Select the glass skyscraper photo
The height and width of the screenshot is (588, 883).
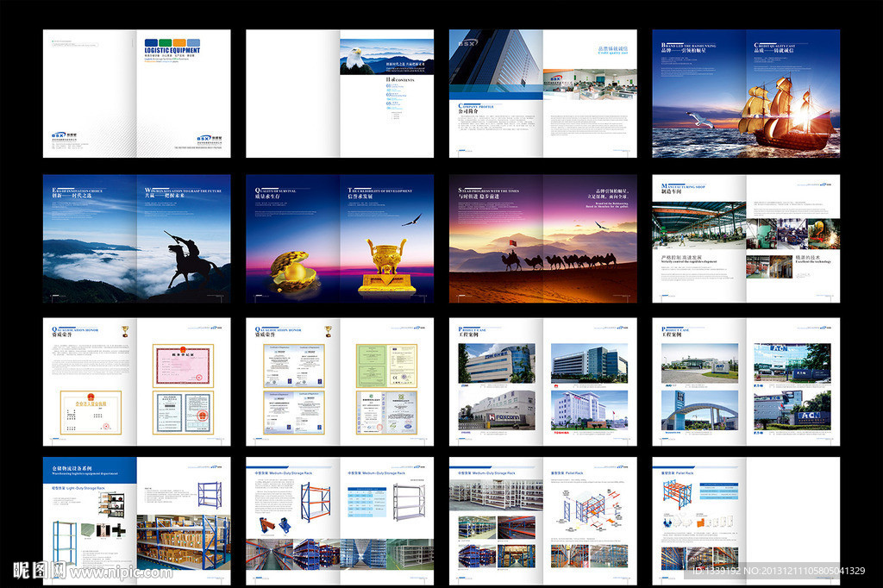pos(496,61)
